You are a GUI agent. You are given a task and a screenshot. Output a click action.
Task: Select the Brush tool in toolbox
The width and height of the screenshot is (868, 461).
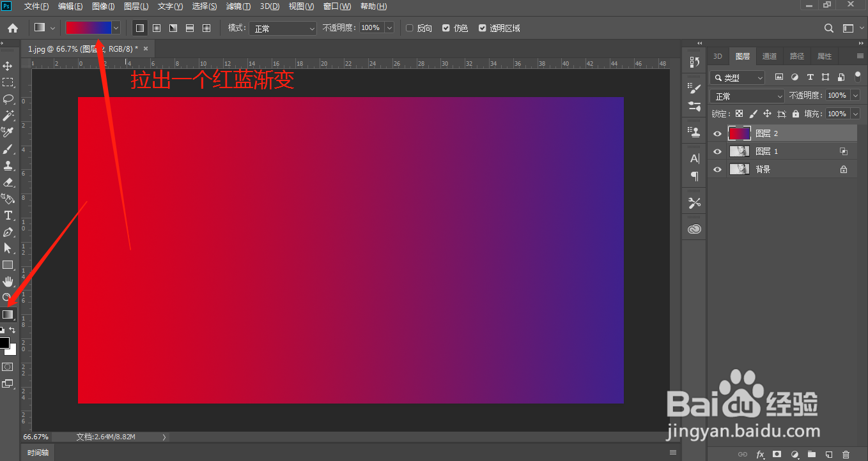coord(8,149)
